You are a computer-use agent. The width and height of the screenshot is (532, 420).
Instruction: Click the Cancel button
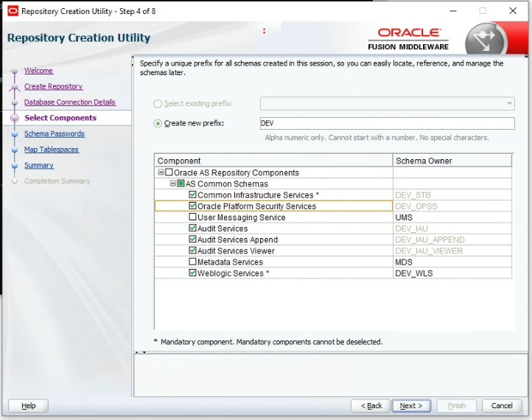502,406
